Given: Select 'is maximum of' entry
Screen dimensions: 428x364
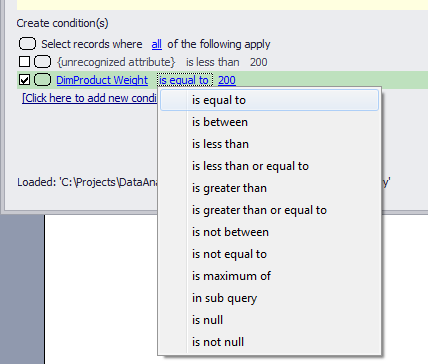Looking at the screenshot, I should tap(269, 276).
